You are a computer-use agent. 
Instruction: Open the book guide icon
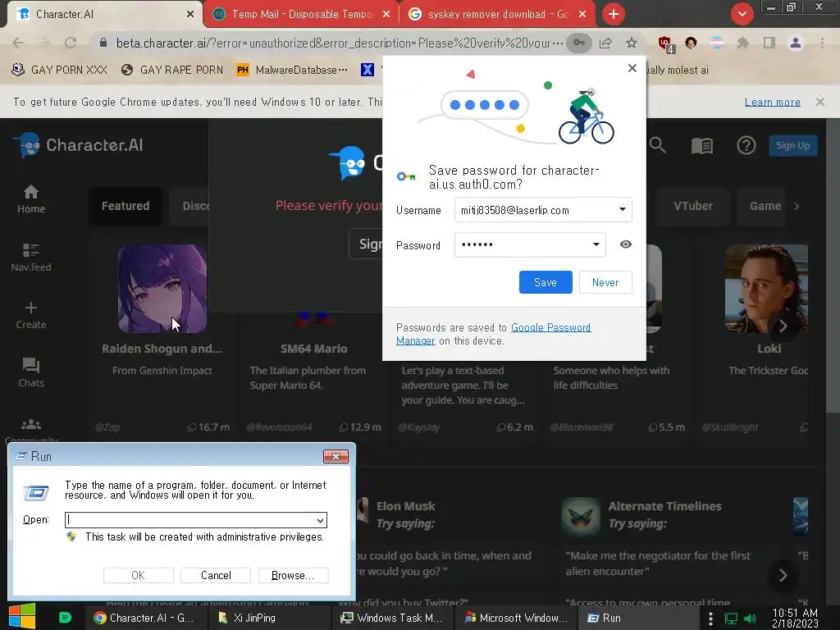(702, 145)
